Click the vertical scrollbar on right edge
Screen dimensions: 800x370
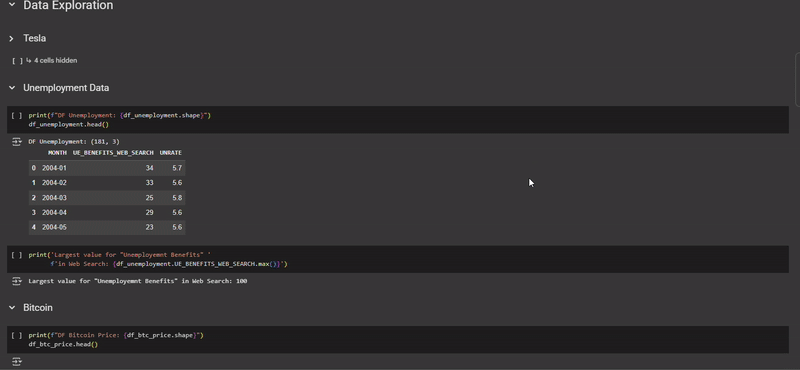pos(797,79)
